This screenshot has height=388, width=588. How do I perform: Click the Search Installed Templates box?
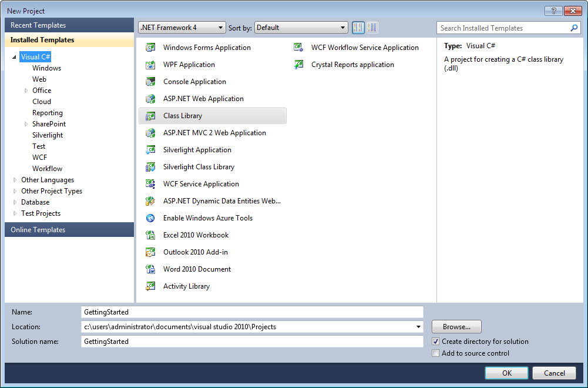[509, 28]
